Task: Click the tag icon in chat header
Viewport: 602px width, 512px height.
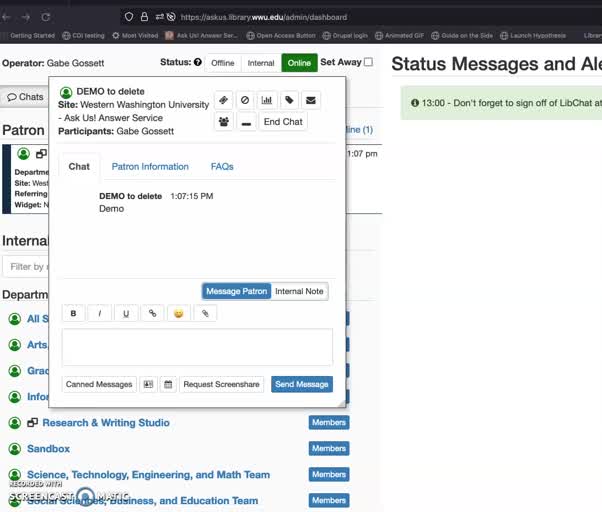Action: pos(289,100)
